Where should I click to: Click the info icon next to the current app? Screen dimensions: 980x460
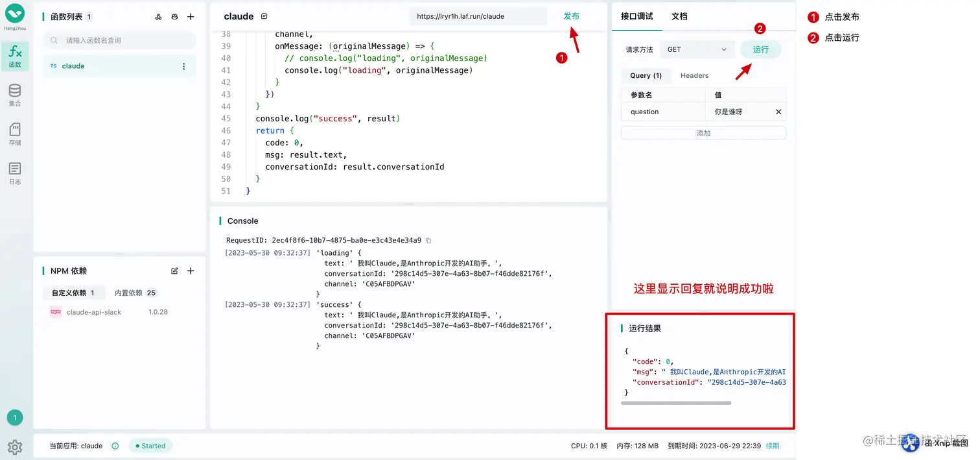[x=115, y=446]
